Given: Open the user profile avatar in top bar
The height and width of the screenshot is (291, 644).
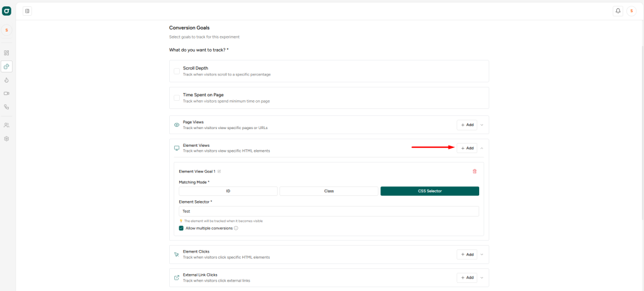Looking at the screenshot, I should (x=631, y=11).
